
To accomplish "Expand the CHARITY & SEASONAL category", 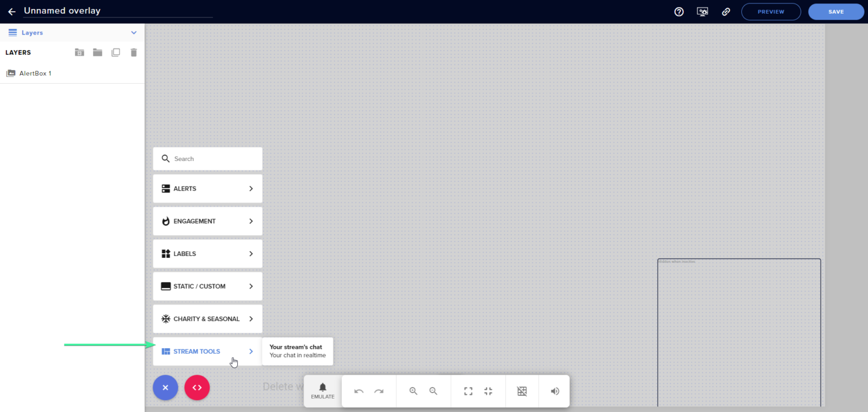I will pos(207,318).
